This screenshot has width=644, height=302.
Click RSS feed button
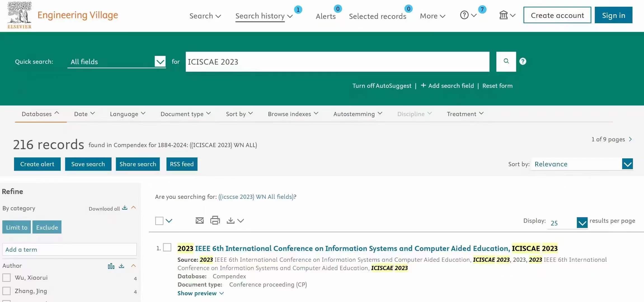click(182, 164)
